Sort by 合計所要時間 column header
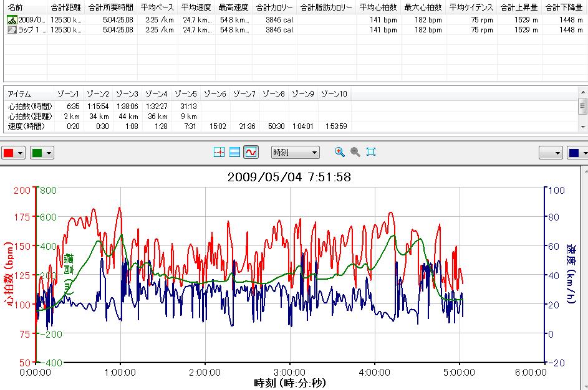588x390 pixels. point(111,7)
